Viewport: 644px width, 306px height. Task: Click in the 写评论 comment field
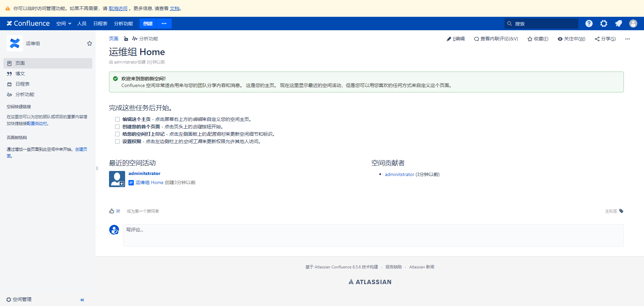point(373,235)
